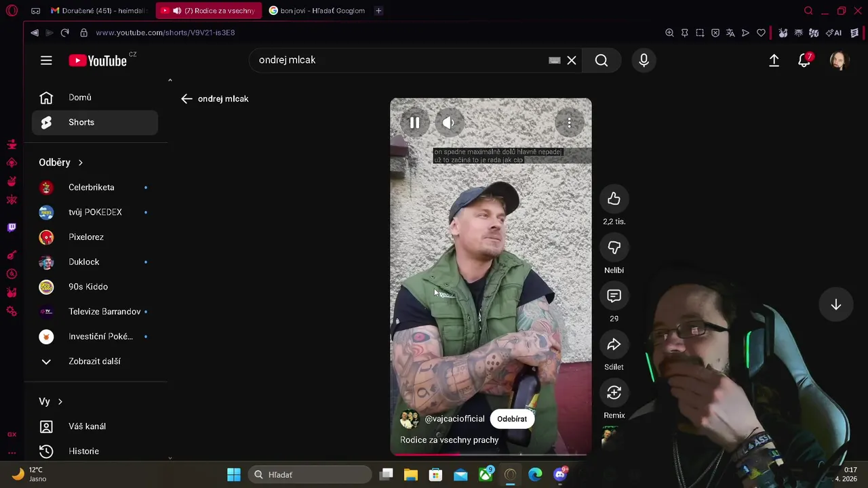Open File Explorer from taskbar

coord(411,474)
